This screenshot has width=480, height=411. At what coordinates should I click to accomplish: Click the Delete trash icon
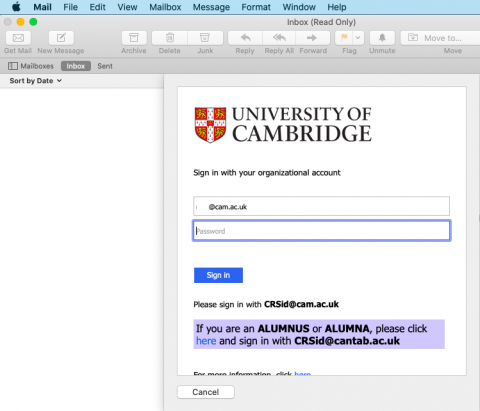pos(170,38)
